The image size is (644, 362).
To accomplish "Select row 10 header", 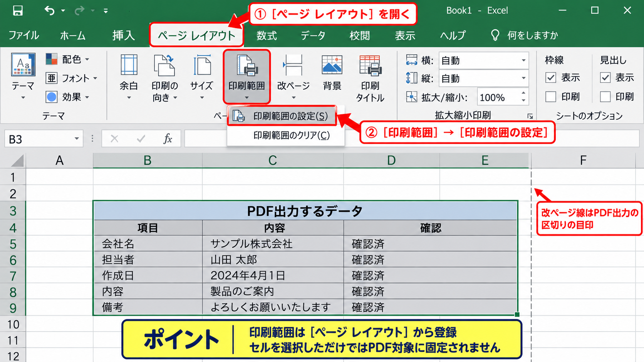I will click(13, 324).
